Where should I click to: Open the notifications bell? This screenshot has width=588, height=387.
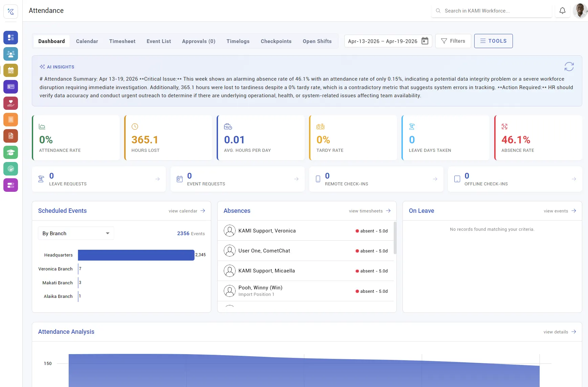click(562, 11)
